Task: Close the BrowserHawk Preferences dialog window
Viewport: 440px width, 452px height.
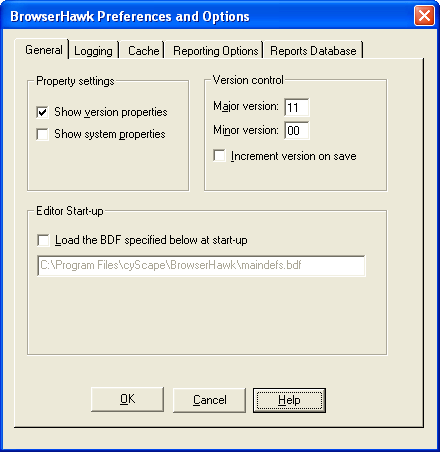Action: (424, 16)
